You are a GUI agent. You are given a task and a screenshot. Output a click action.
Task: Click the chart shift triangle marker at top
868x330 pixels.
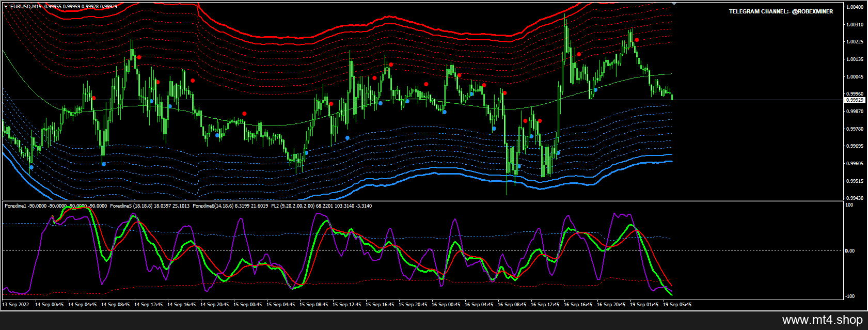[x=674, y=4]
